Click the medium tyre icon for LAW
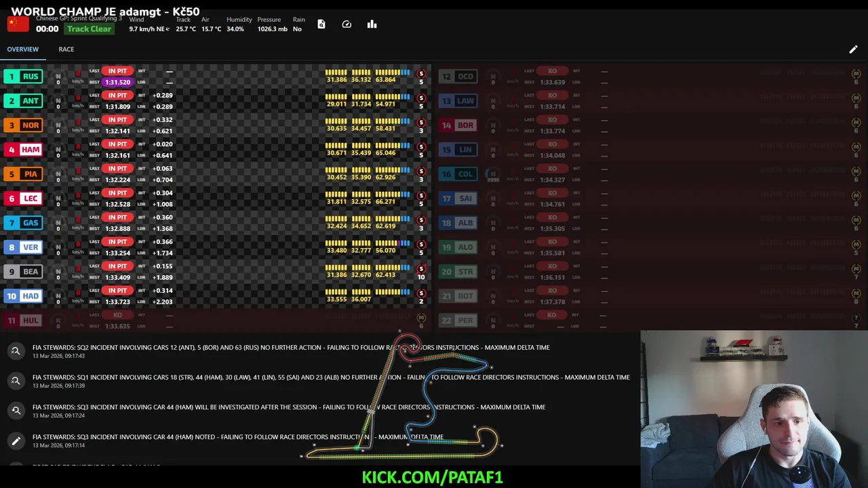 tap(856, 98)
